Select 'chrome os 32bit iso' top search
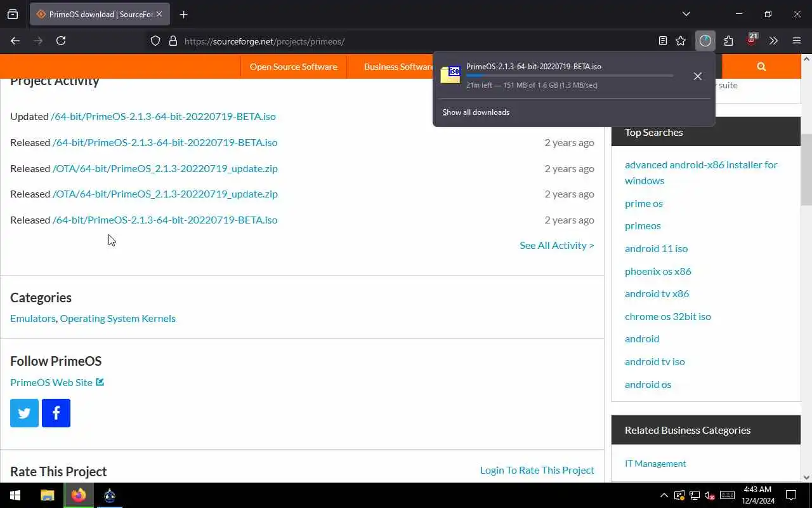This screenshot has width=812, height=508. (x=668, y=316)
